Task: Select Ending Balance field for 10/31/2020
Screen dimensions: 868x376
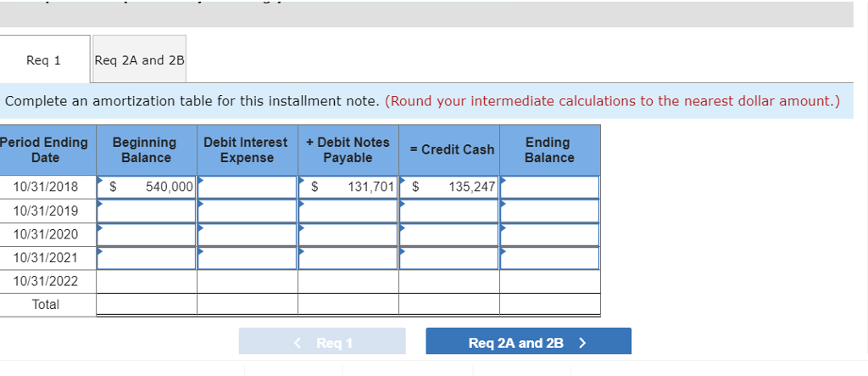Action: pos(549,234)
